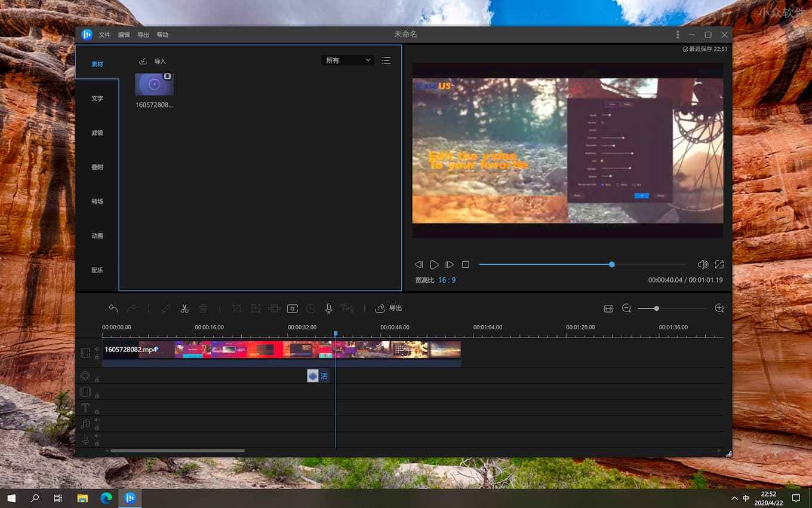Undo the last edit in timeline toolbar
This screenshot has height=508, width=812.
click(113, 308)
